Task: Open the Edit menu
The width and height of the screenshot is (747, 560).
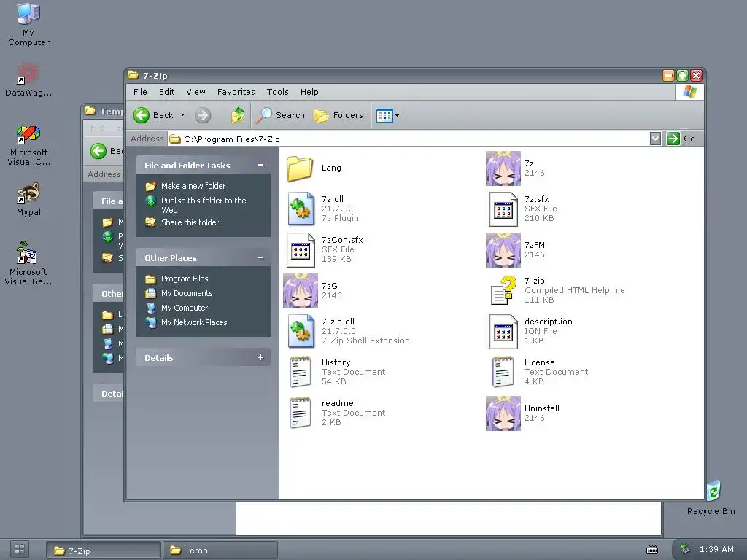Action: 166,92
